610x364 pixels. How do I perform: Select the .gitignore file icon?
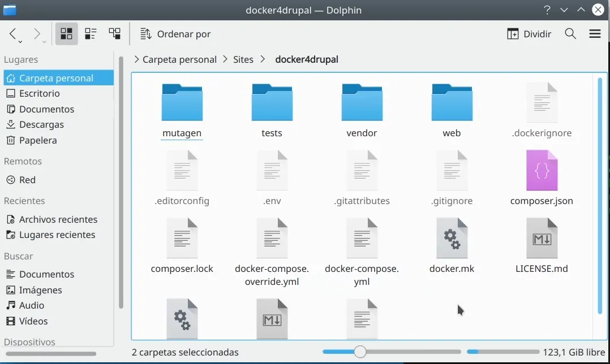[x=452, y=171]
